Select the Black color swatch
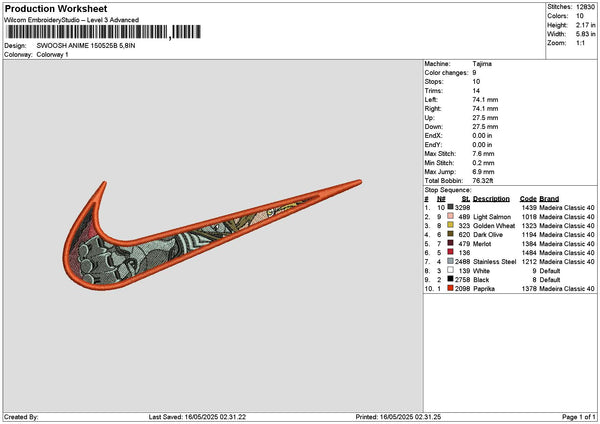The image size is (600, 424). 450,279
